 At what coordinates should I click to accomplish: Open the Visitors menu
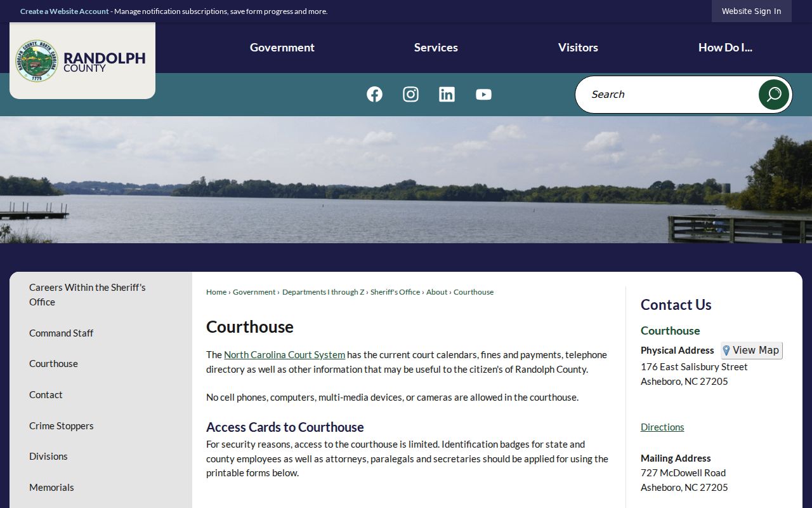coord(578,48)
